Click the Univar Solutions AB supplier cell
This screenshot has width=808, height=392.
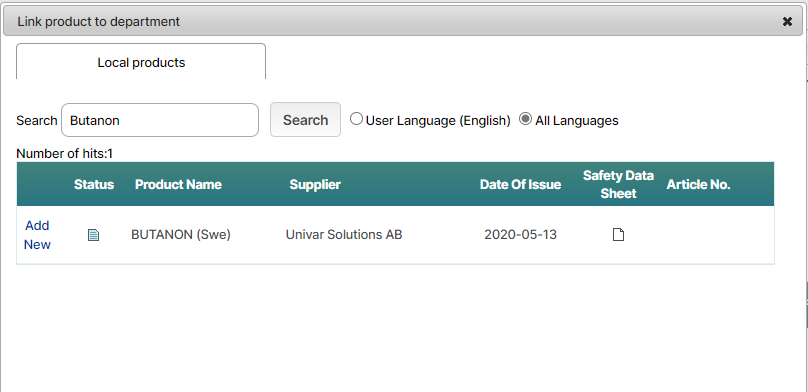[344, 235]
